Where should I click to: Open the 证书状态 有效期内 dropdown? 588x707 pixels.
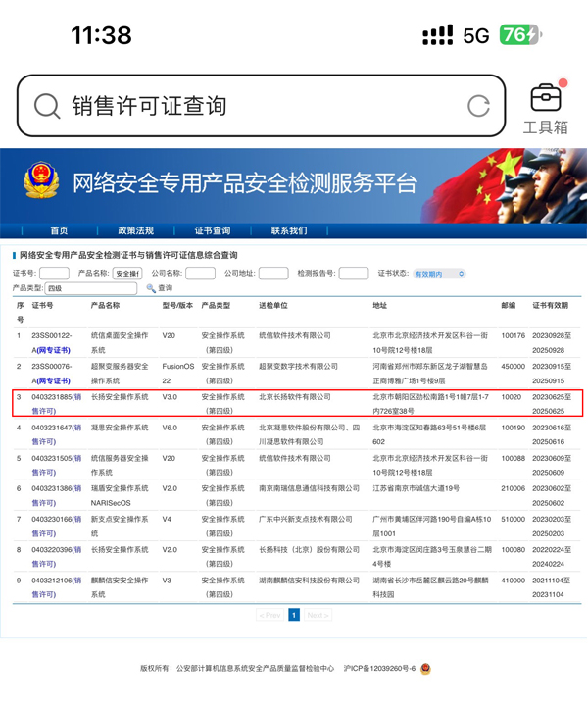pyautogui.click(x=439, y=274)
